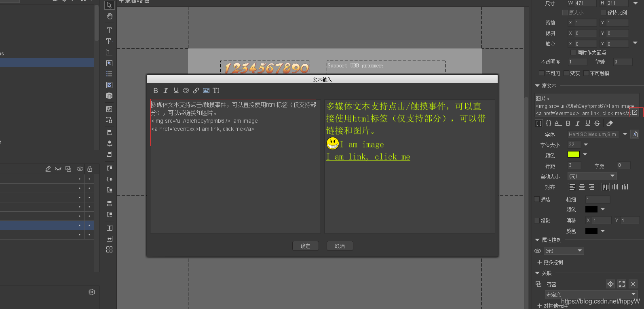Toggle underline in the 文本输入 dialog toolbar

click(x=176, y=90)
